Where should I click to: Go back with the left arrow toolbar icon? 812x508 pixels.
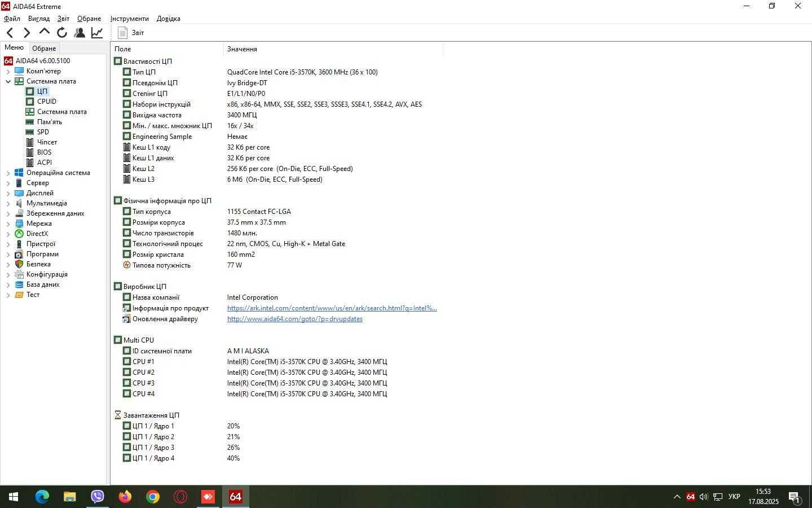10,33
